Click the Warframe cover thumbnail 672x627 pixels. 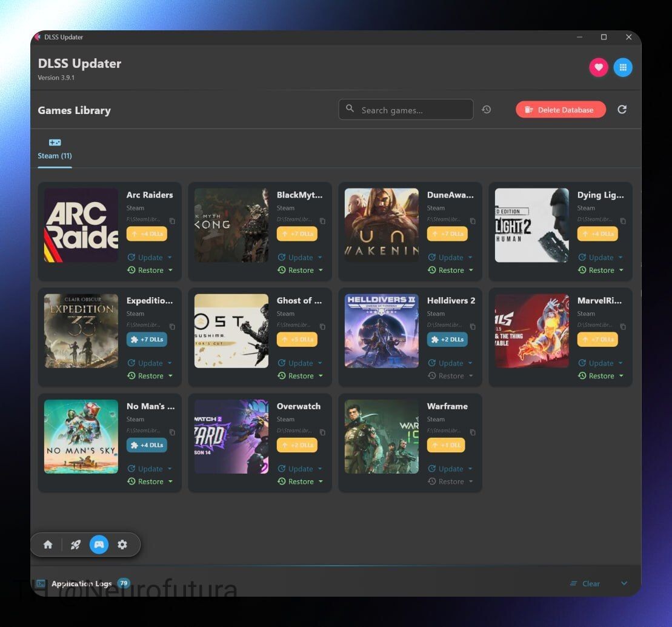[381, 437]
